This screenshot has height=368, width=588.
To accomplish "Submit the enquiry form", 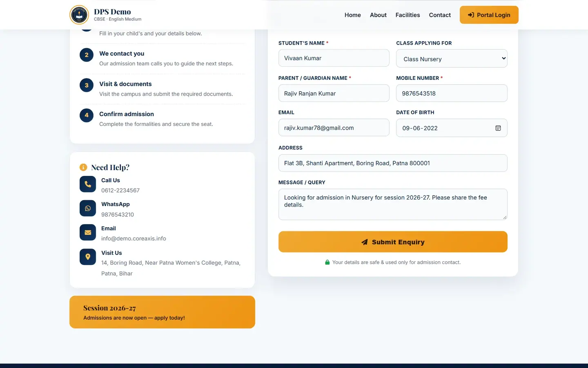I will click(x=393, y=242).
